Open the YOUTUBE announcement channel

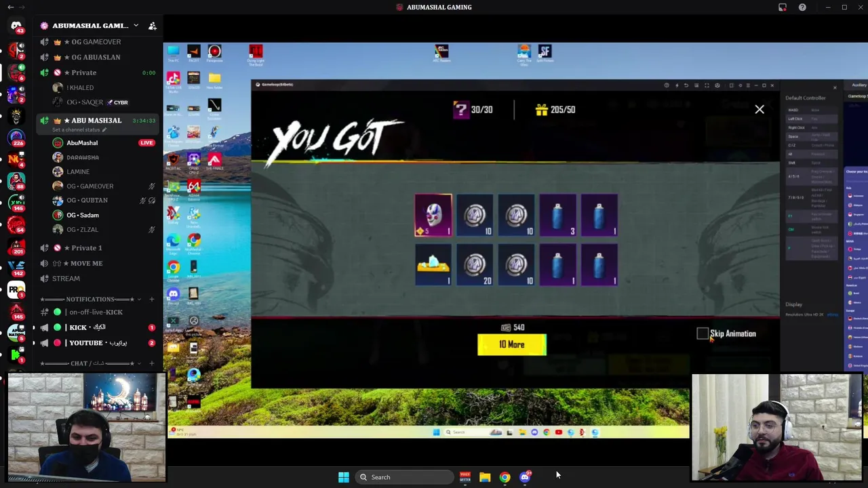coord(97,343)
